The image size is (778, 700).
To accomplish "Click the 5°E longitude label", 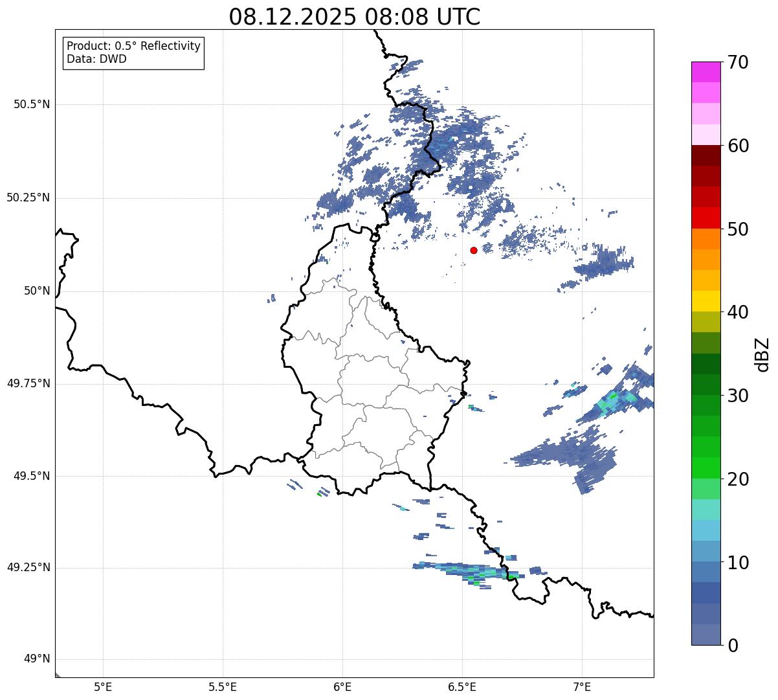I will (x=103, y=687).
